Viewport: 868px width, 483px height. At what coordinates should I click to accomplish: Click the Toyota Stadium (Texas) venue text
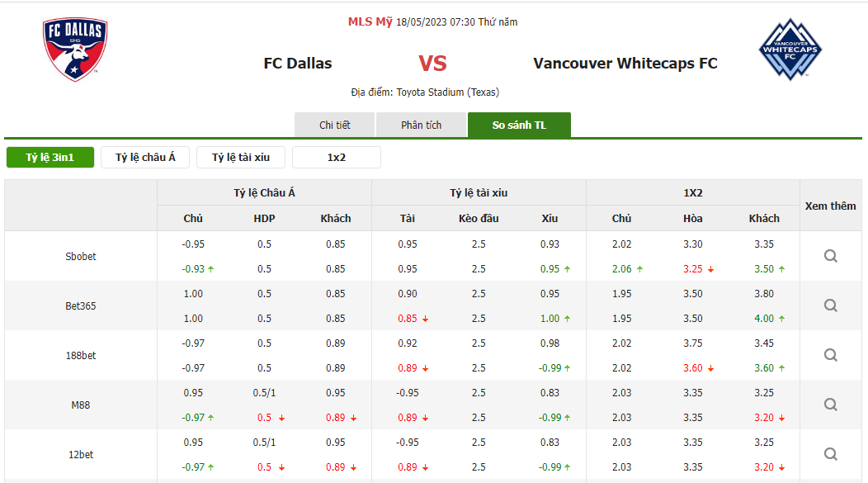pyautogui.click(x=448, y=92)
